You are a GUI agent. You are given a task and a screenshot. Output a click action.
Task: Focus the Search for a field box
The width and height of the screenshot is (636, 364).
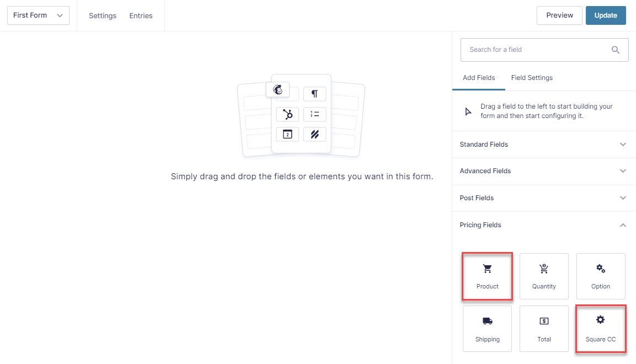tap(544, 50)
